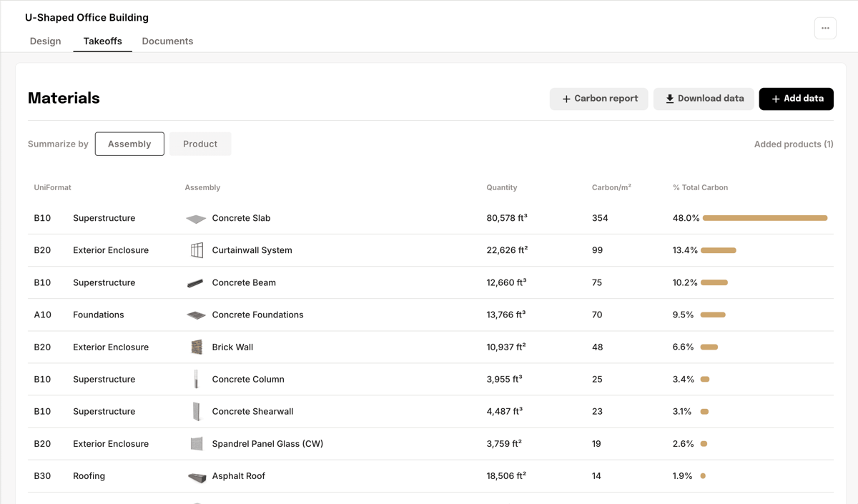The image size is (858, 504).
Task: Click the Concrete Beam icon
Action: coord(195,283)
